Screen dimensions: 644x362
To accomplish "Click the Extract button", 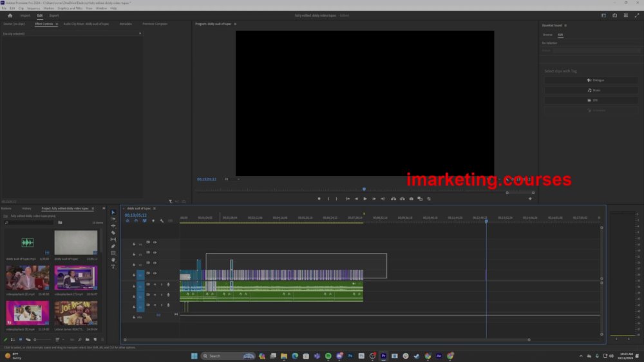I will coord(402,199).
